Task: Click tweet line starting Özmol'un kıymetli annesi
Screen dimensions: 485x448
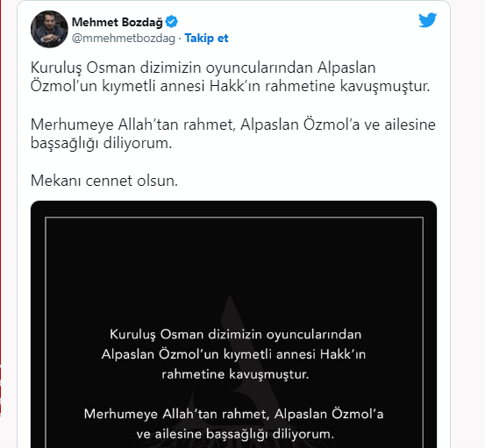Action: tap(230, 86)
